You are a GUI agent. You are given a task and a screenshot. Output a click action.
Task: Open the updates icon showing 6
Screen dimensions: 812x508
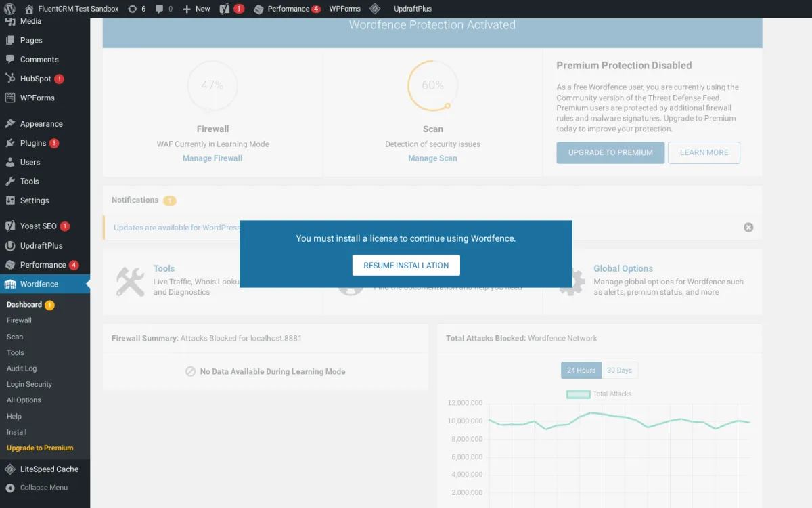tap(136, 9)
